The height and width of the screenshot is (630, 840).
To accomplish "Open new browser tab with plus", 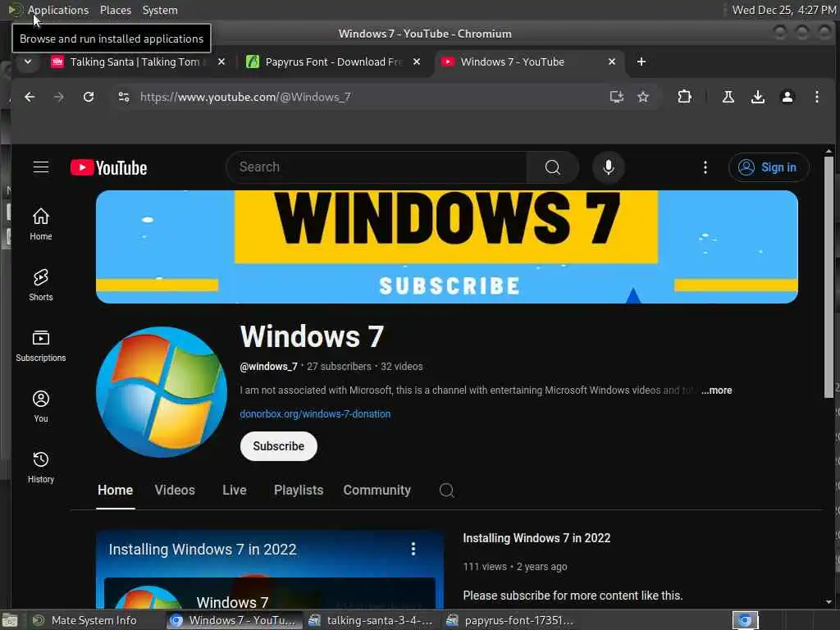I will [x=641, y=62].
